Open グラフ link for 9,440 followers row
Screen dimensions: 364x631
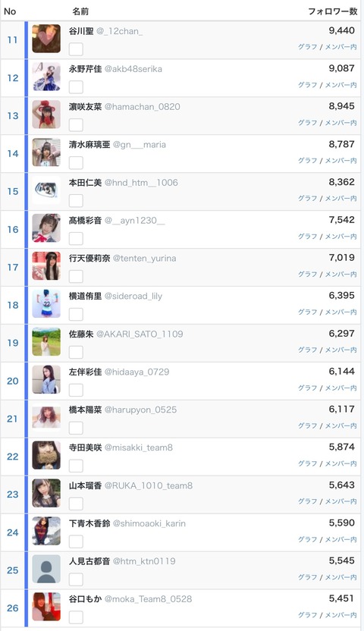tap(308, 47)
